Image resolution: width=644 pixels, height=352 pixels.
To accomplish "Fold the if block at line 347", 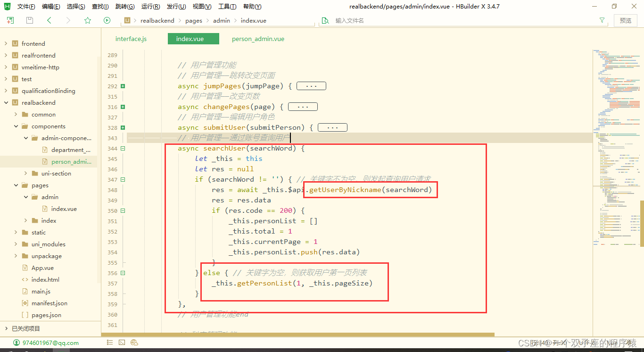I will click(123, 180).
